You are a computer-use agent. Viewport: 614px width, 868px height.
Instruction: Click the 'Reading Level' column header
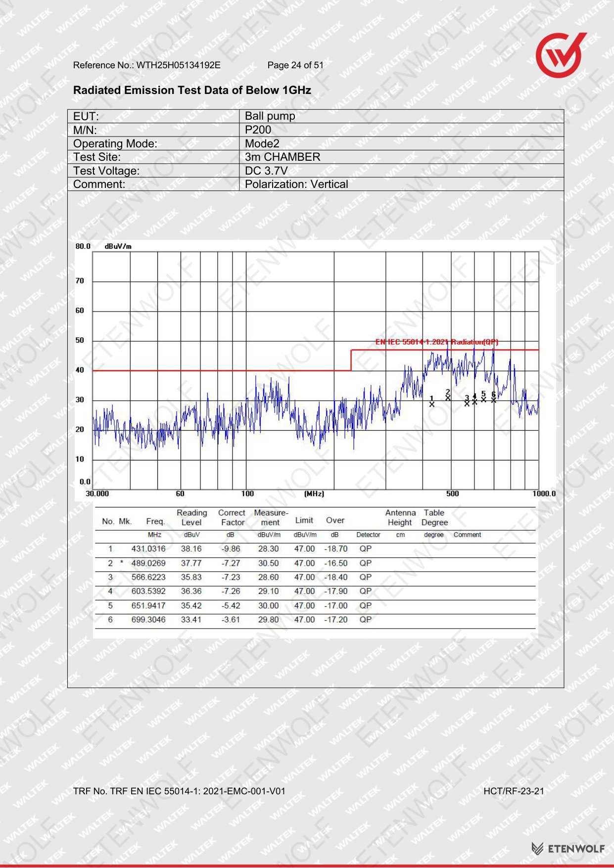(191, 517)
